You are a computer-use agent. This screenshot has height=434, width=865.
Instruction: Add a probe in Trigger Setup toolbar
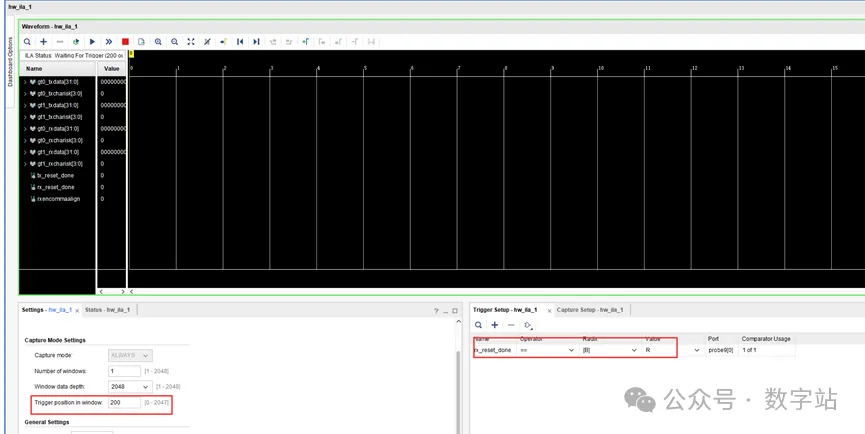pos(494,325)
